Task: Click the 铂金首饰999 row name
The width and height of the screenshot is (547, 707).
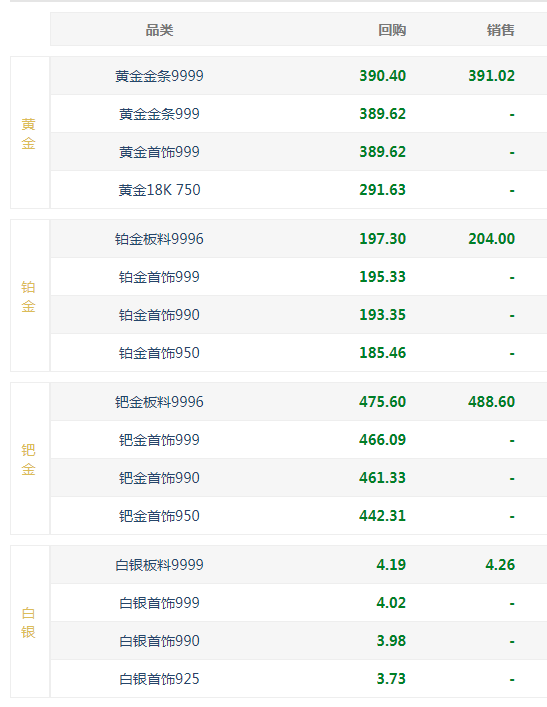Action: (x=159, y=277)
